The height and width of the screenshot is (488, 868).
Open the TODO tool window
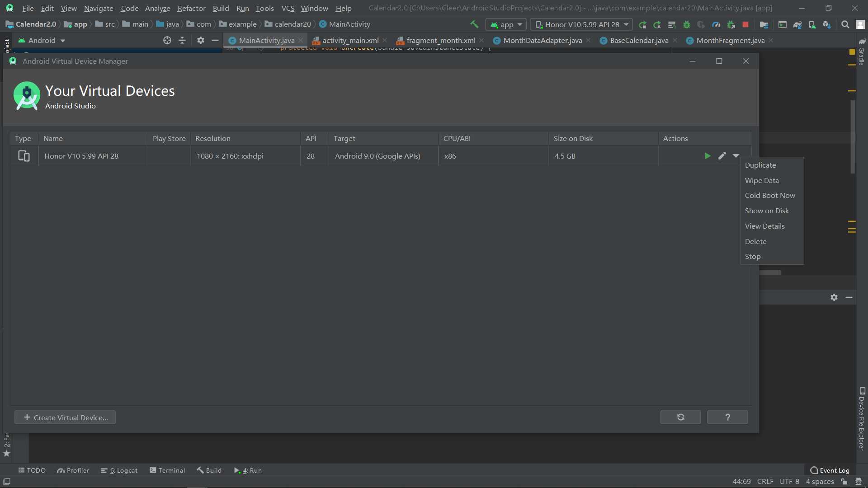coord(32,470)
